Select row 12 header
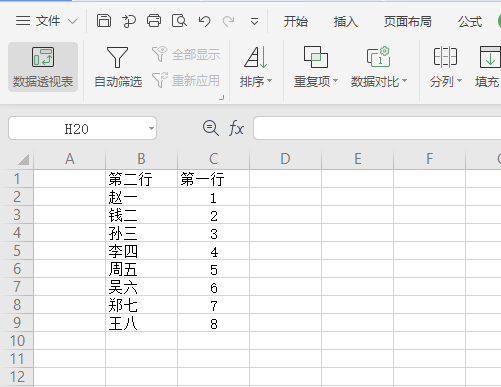Image resolution: width=501 pixels, height=387 pixels. [17, 377]
